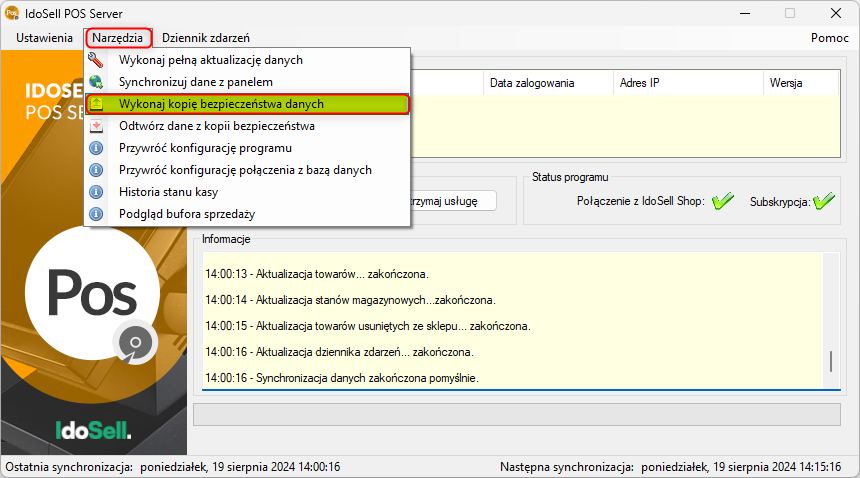Minimize the IdoSell POS Server window

point(745,13)
